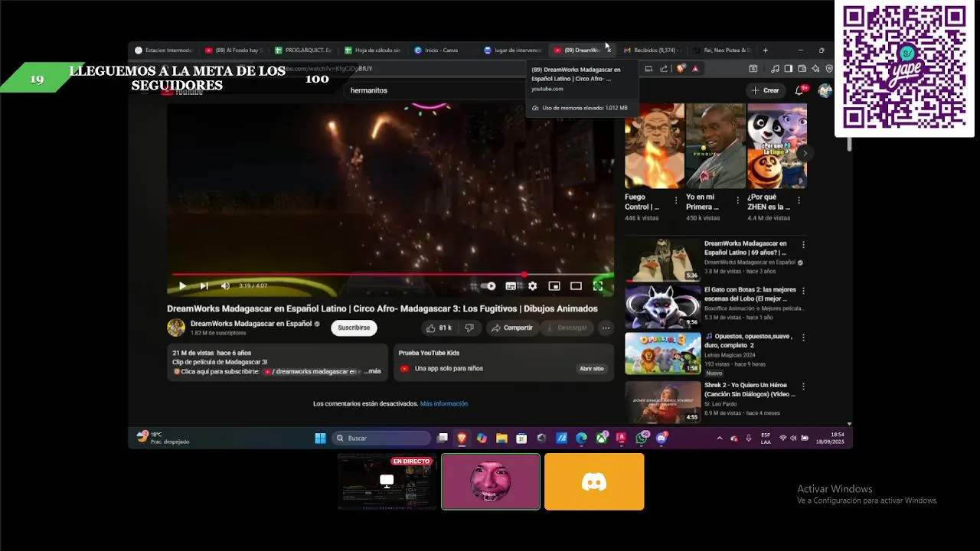Viewport: 980px width, 551px height.
Task: Enter fullscreen on the video
Action: pyautogui.click(x=598, y=286)
